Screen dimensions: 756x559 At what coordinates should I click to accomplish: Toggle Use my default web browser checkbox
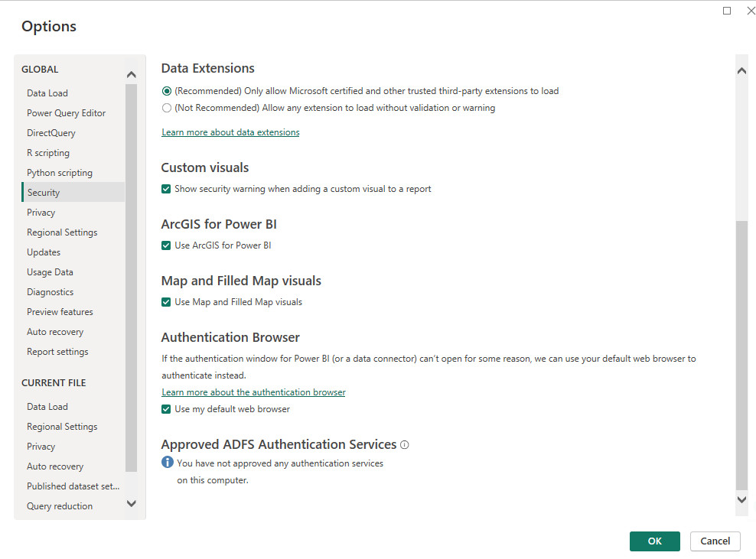pos(166,409)
